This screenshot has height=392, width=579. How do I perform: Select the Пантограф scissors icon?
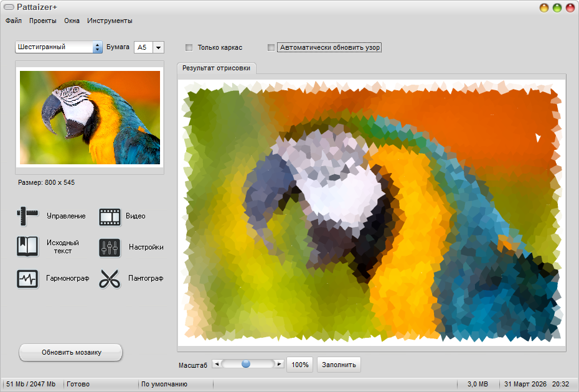(x=110, y=279)
